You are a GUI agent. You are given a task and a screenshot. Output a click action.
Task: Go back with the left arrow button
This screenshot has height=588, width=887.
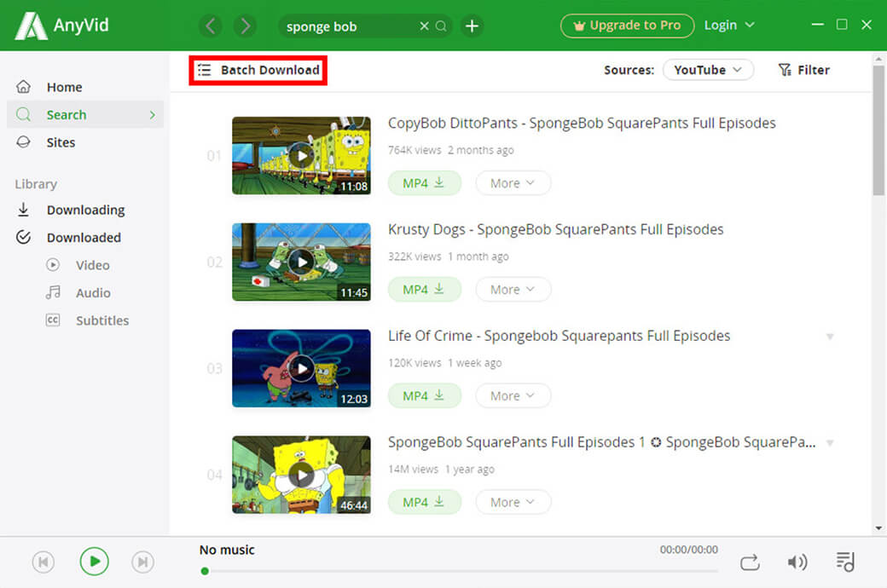tap(211, 26)
